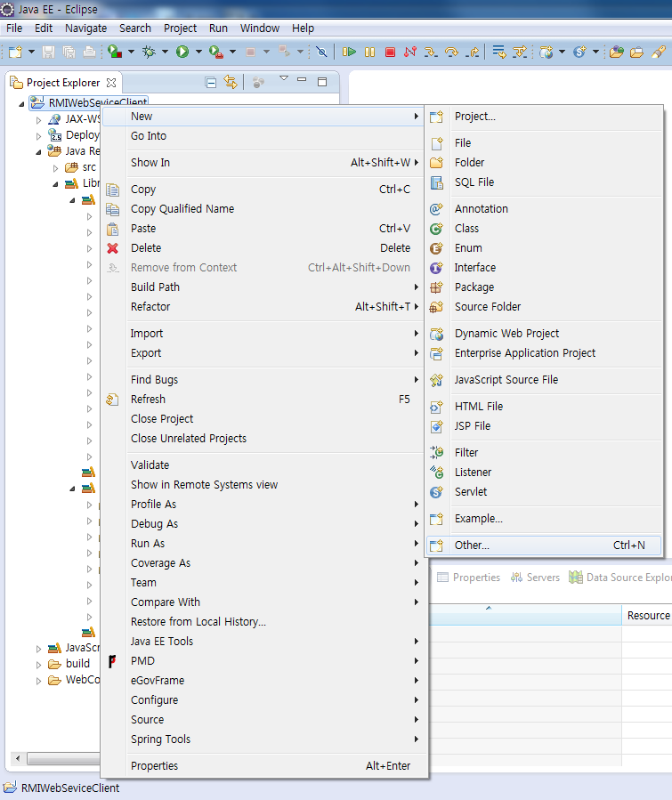Click the green Run toolbar button
The image size is (672, 800).
pyautogui.click(x=182, y=53)
